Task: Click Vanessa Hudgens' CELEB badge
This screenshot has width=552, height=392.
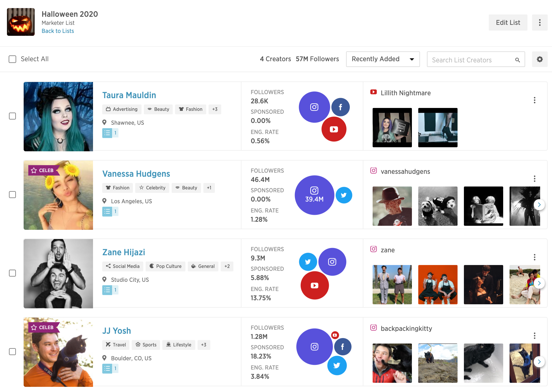Action: click(x=44, y=170)
